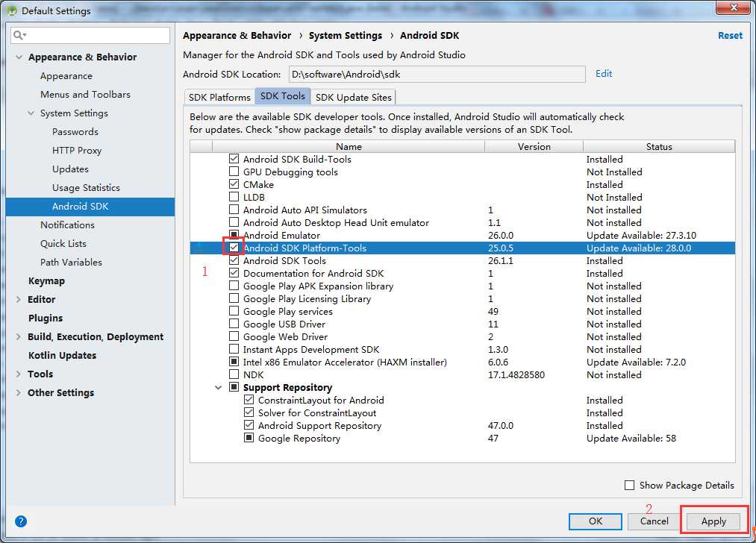Select Passwords settings item

pos(75,132)
